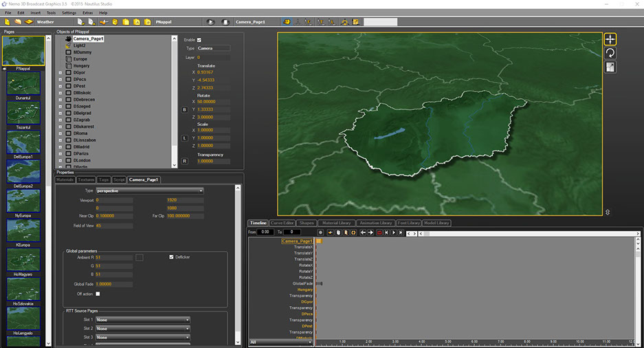Open the Extras menu
644x348 pixels.
(87, 12)
